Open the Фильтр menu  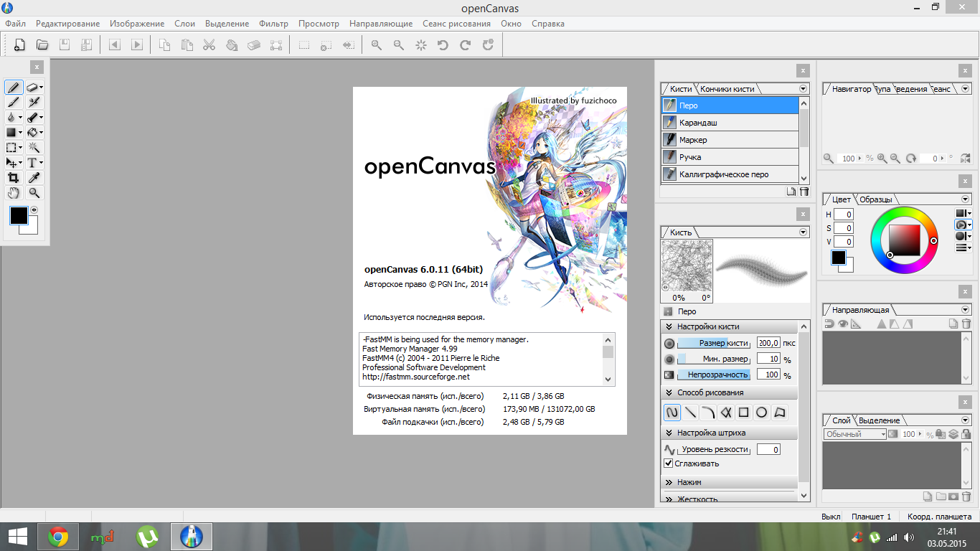pos(273,24)
